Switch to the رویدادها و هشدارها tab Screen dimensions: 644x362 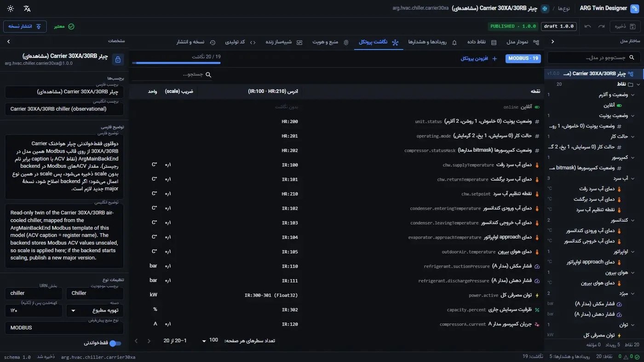432,42
